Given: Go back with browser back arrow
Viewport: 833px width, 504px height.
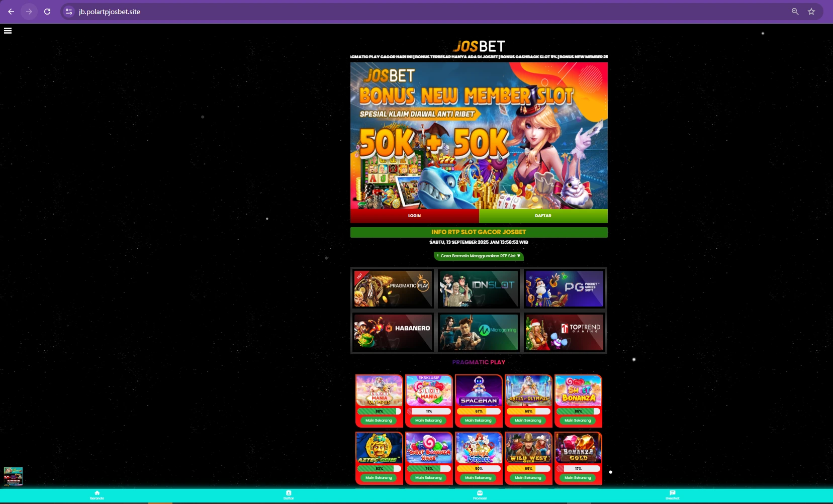Looking at the screenshot, I should (x=11, y=12).
